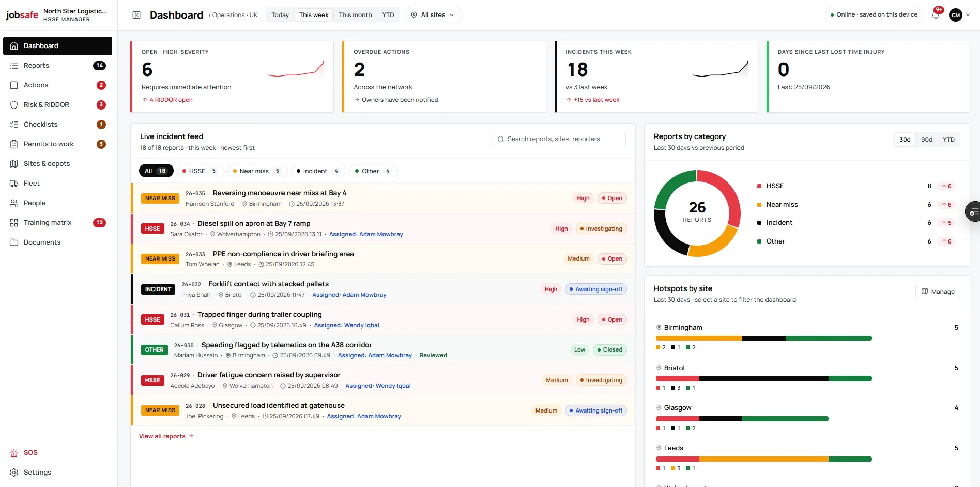
Task: Click the Sites & depots map icon
Action: [14, 164]
